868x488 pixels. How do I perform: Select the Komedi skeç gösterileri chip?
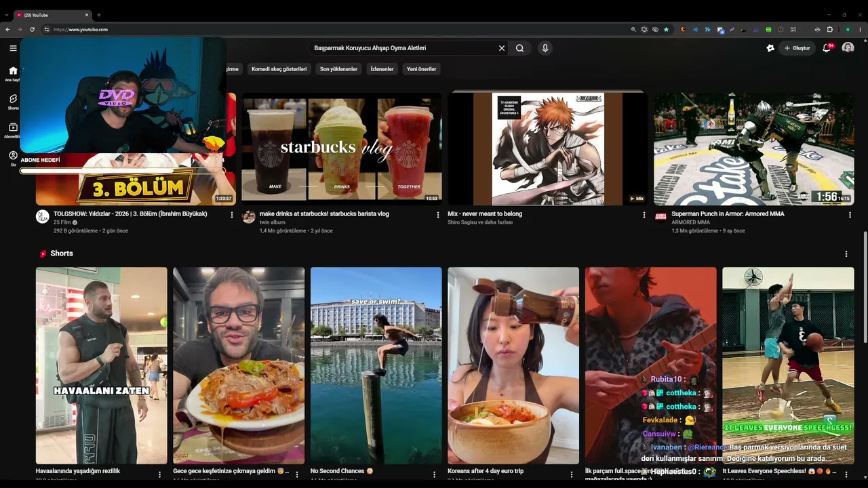click(x=279, y=69)
